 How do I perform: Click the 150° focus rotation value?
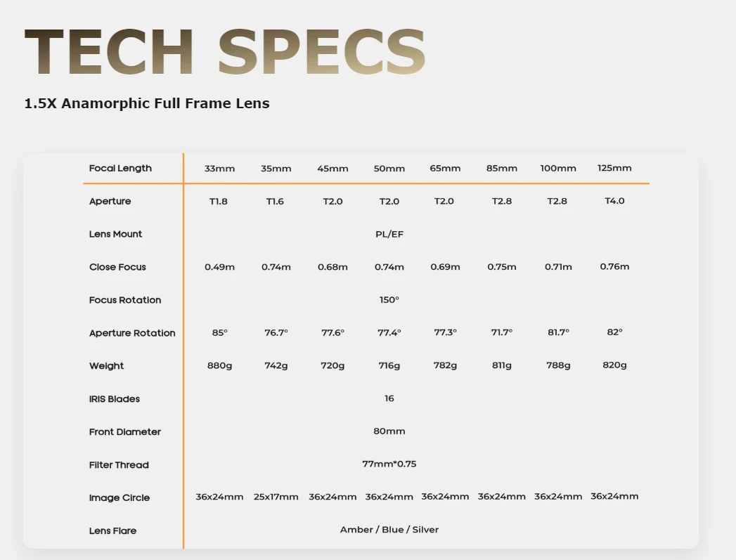tap(389, 300)
